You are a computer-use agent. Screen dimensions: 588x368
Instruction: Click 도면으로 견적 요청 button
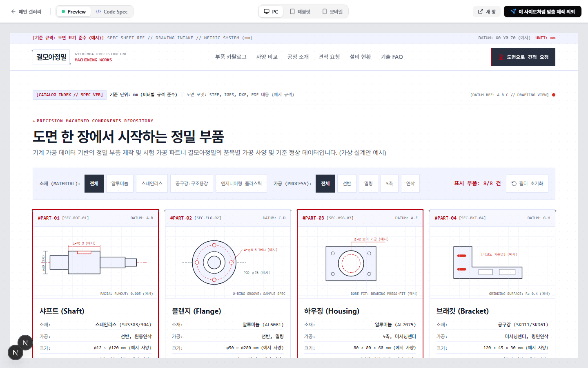[523, 57]
